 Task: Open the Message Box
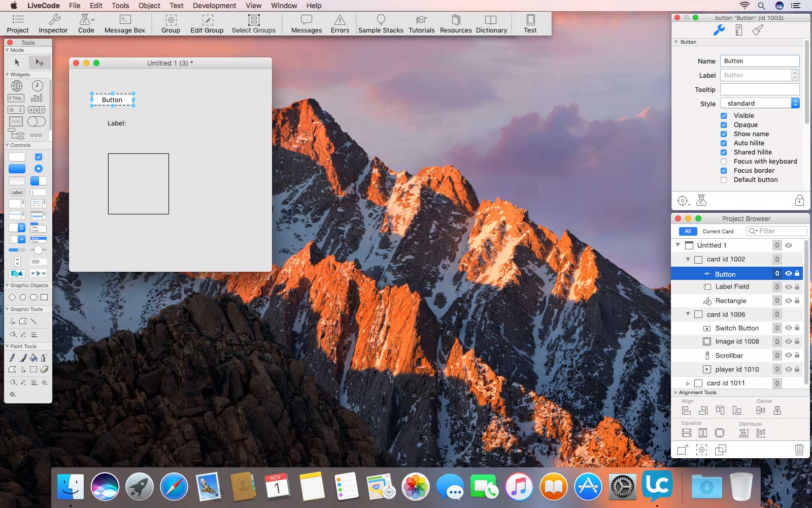(124, 23)
